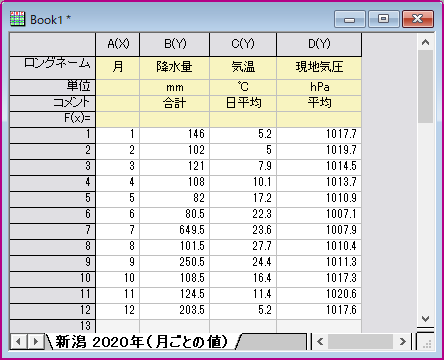Click horizontal scrollbar left arrow
The image size is (444, 360).
[320, 341]
